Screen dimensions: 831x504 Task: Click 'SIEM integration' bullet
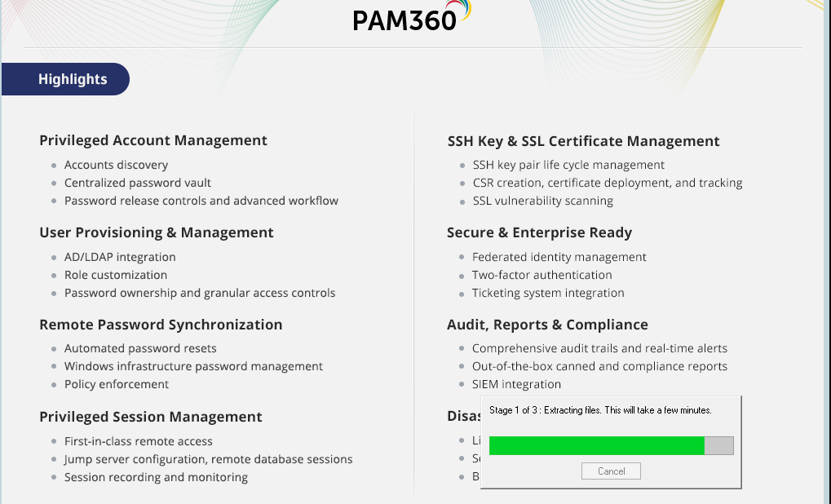pos(517,384)
